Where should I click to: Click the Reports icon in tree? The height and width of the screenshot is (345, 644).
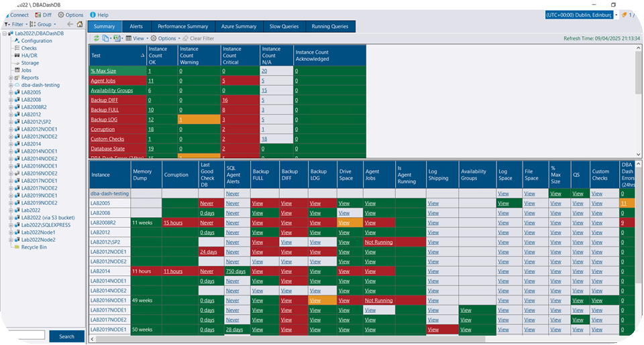pyautogui.click(x=17, y=78)
